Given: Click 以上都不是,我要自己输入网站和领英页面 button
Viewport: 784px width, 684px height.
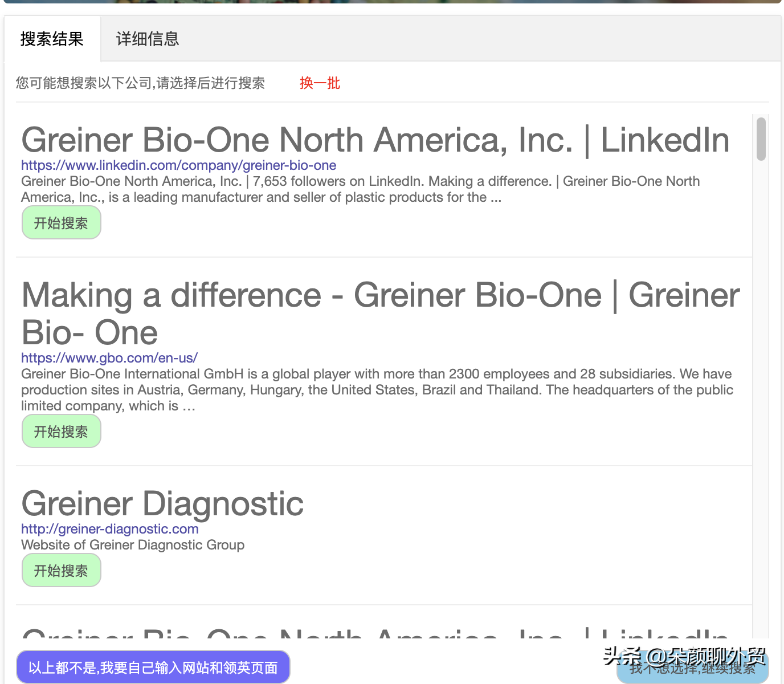Looking at the screenshot, I should click(153, 667).
